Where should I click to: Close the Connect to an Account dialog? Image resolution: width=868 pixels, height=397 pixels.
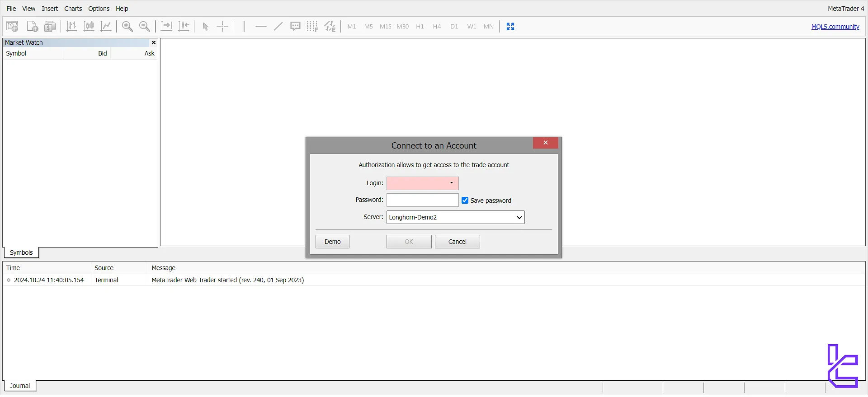[546, 143]
